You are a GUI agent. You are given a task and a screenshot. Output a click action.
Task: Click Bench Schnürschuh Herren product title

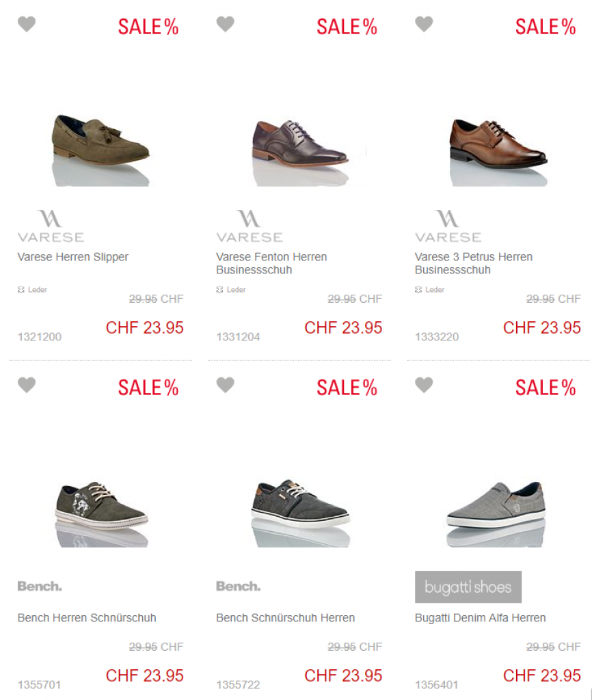pos(285,618)
